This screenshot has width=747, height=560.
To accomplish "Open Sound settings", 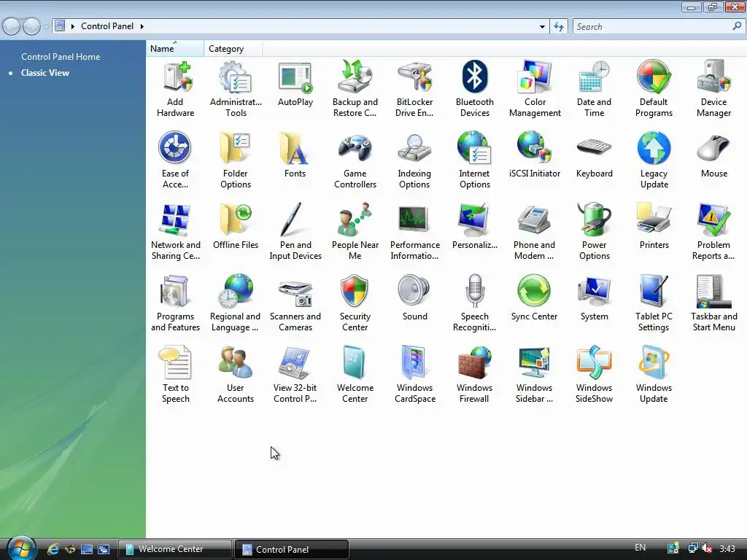I will click(x=414, y=298).
